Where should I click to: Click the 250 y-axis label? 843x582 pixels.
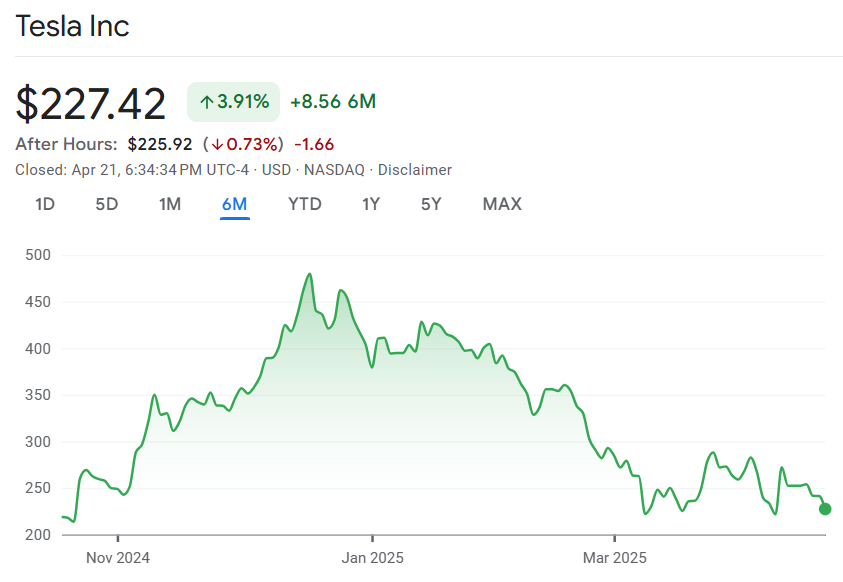click(x=38, y=488)
